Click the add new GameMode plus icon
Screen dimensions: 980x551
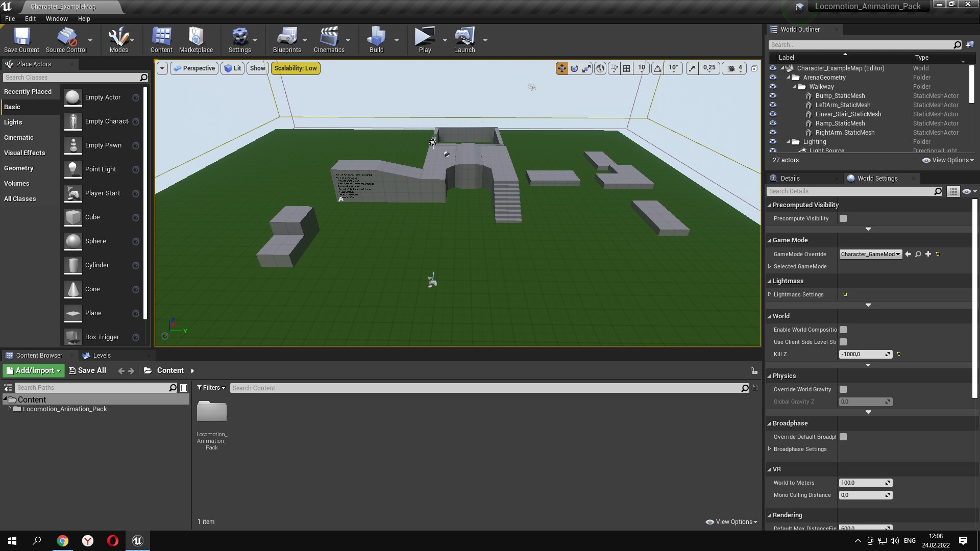click(928, 254)
